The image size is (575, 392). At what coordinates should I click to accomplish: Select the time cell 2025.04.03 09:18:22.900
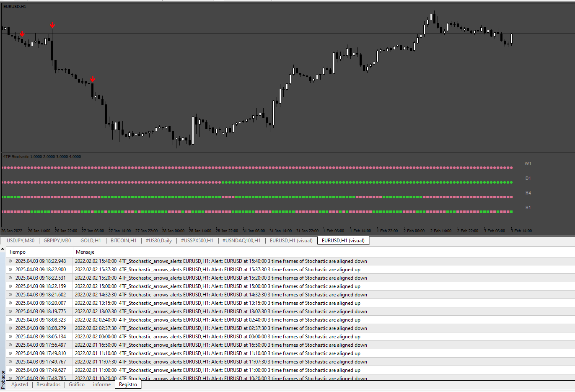coord(41,270)
